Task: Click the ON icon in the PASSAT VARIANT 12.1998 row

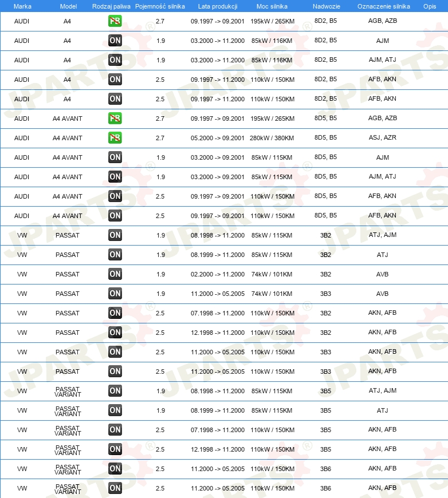Action: pos(115,449)
